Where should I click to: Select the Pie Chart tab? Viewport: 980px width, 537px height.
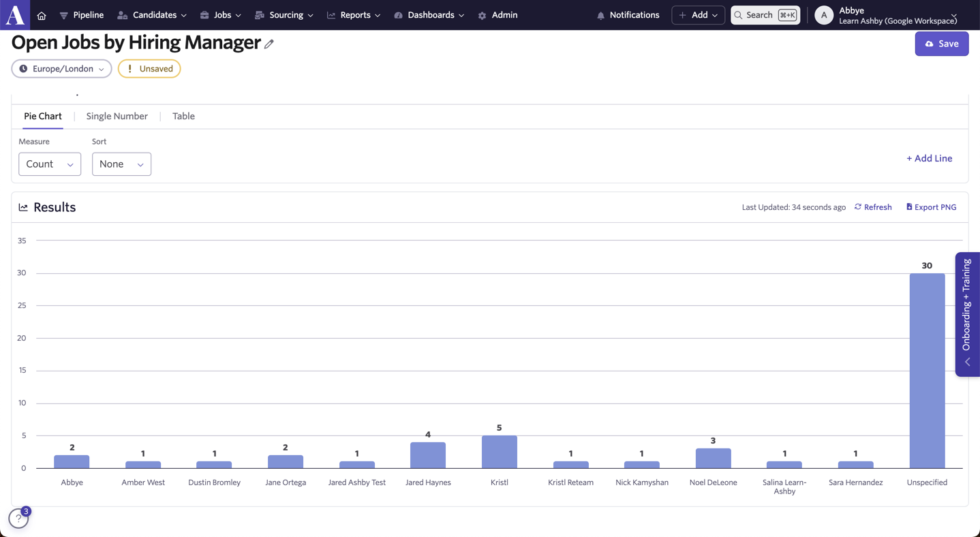[43, 117]
